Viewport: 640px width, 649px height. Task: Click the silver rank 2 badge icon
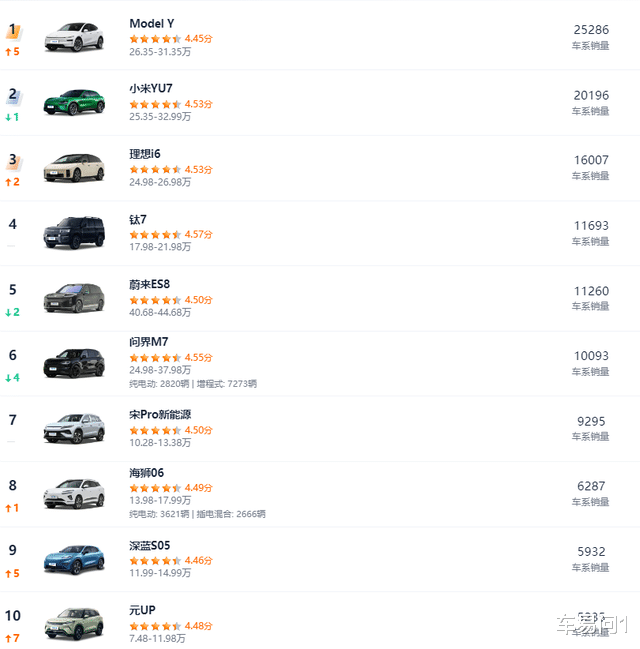click(x=13, y=96)
